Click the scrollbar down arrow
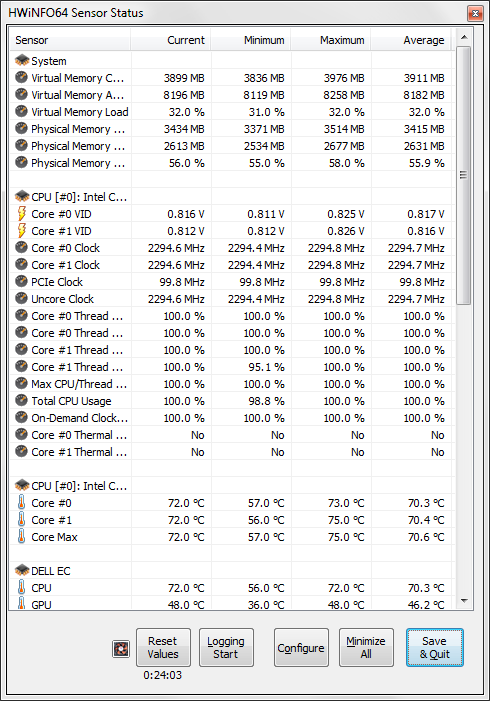The image size is (490, 701). (464, 601)
